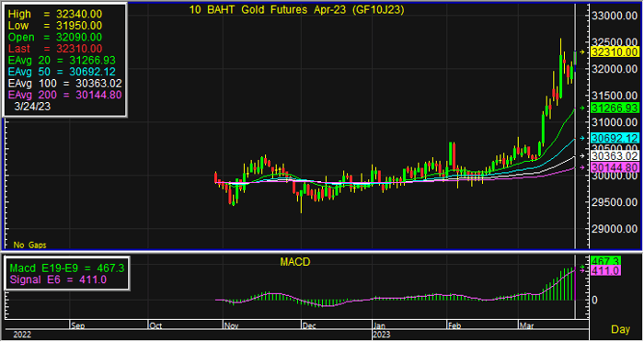The height and width of the screenshot is (342, 644).
Task: Click the 3/24/23 date in legend box
Action: (32, 107)
